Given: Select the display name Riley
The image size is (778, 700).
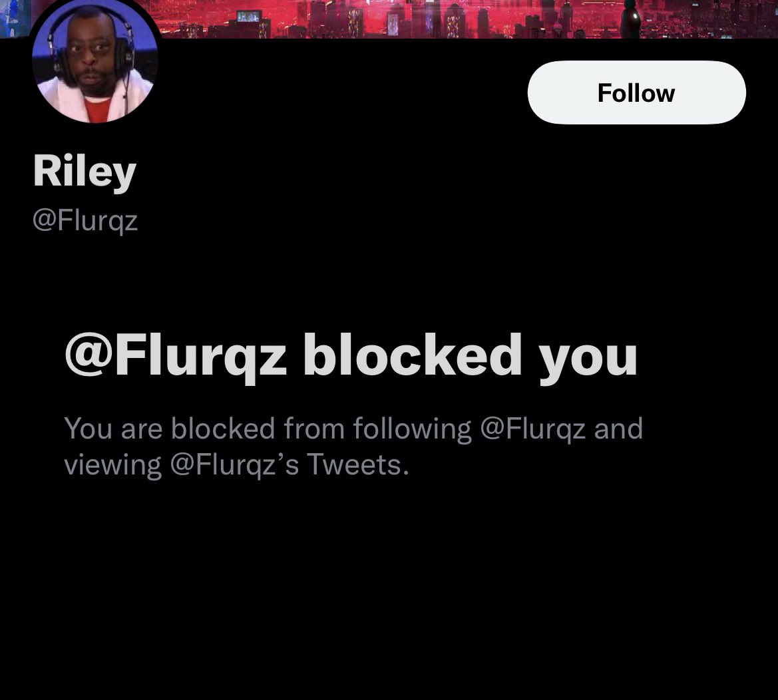Looking at the screenshot, I should click(x=85, y=172).
